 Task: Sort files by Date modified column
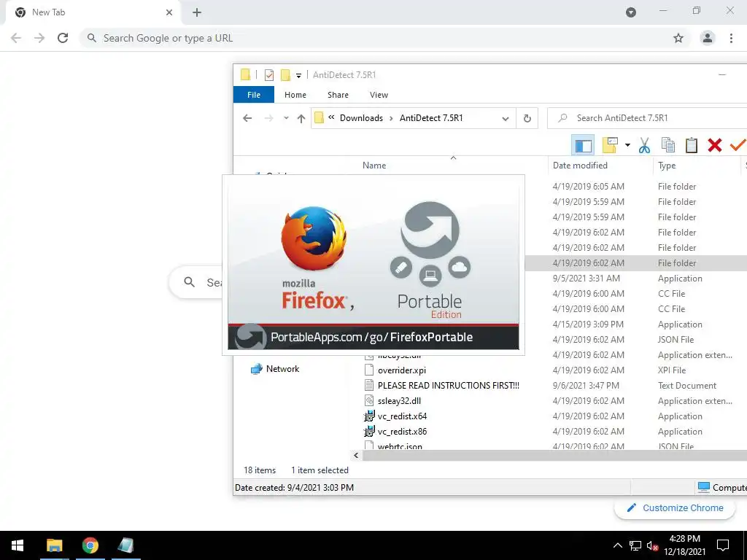580,166
